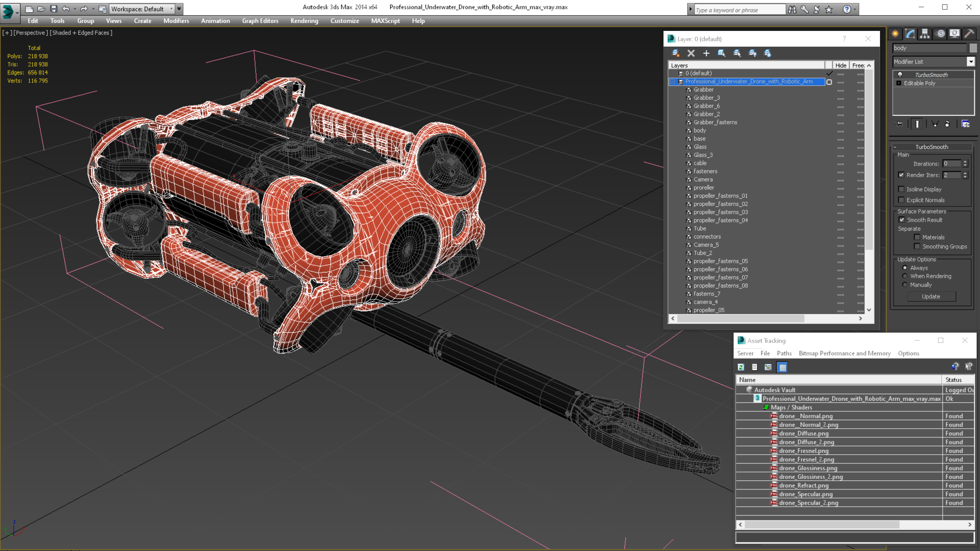Image resolution: width=980 pixels, height=551 pixels.
Task: Expand the Editable Poly plus sign
Action: click(x=899, y=83)
